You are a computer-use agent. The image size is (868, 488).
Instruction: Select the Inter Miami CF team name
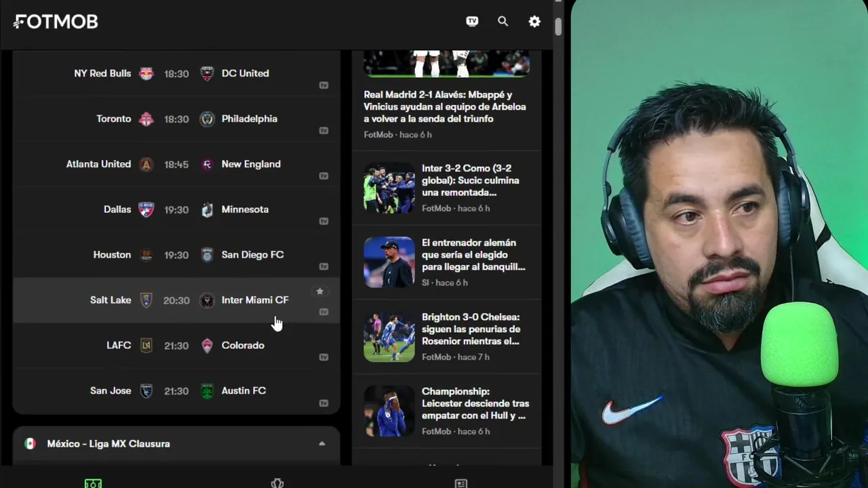pos(255,300)
